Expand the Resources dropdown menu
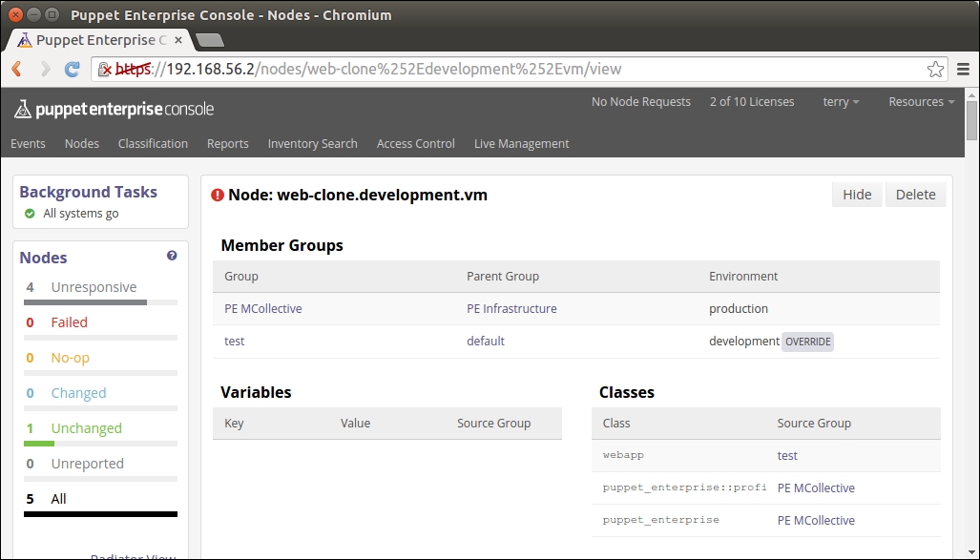 point(921,102)
